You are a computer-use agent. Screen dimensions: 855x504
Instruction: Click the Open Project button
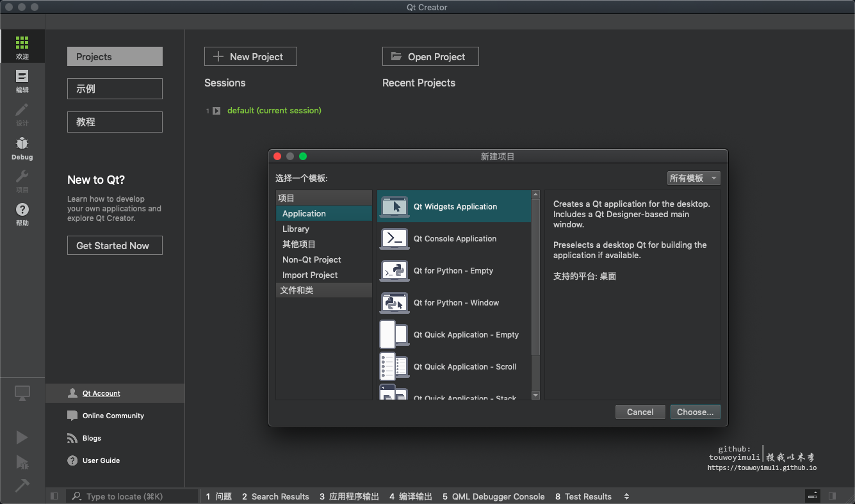[430, 56]
